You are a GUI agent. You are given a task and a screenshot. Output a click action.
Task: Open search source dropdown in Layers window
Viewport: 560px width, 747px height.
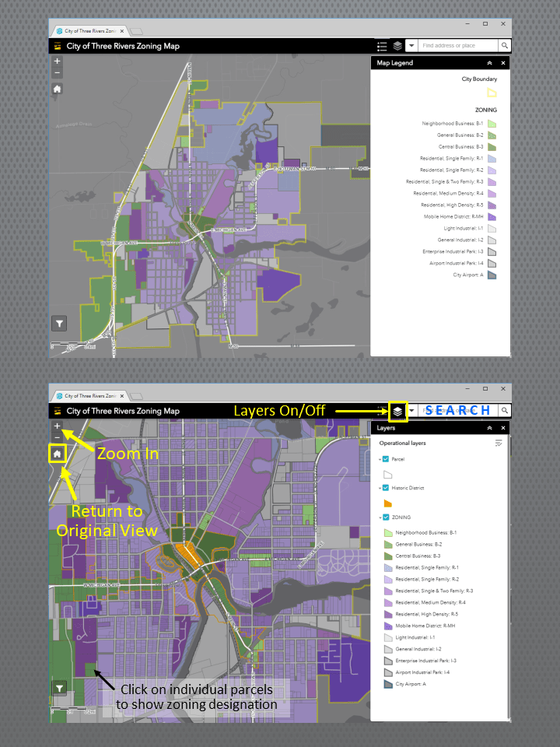[x=411, y=410]
